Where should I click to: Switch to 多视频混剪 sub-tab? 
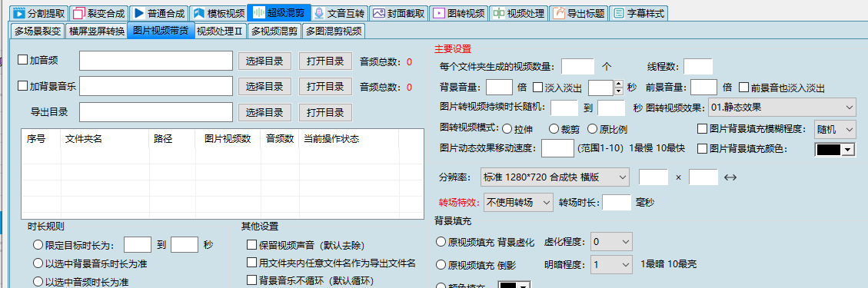pos(274,31)
